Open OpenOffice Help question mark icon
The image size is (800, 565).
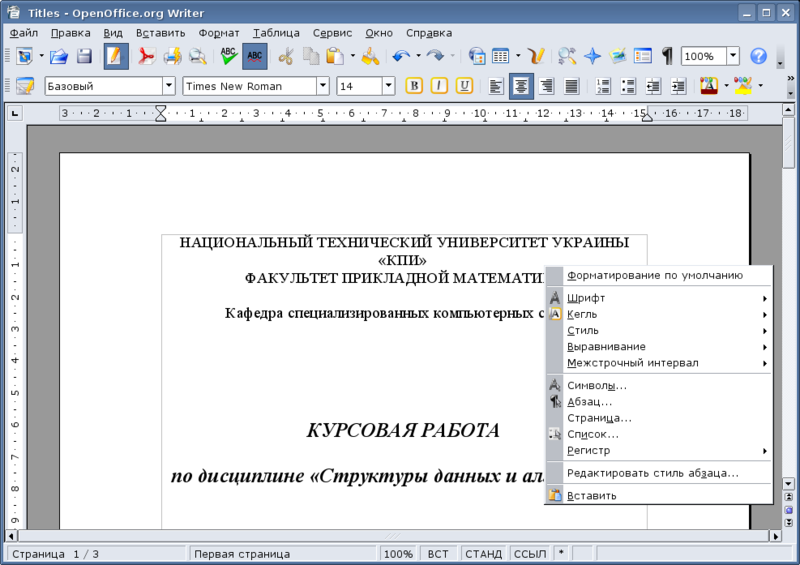[x=759, y=56]
